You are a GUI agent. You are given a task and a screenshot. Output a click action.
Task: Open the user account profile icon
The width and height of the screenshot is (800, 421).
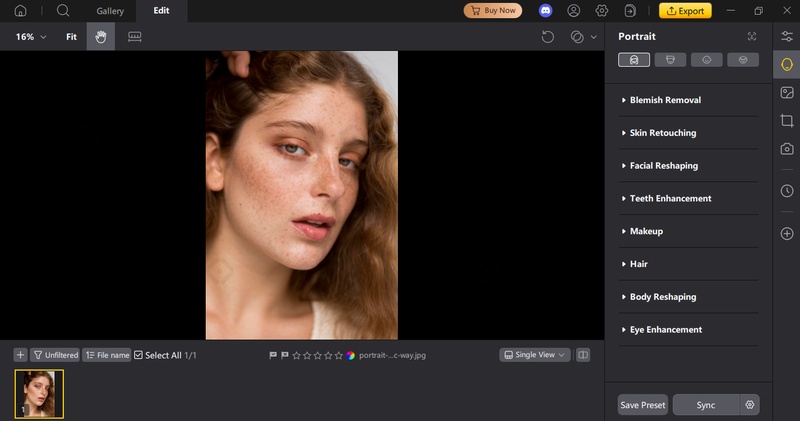(x=574, y=11)
